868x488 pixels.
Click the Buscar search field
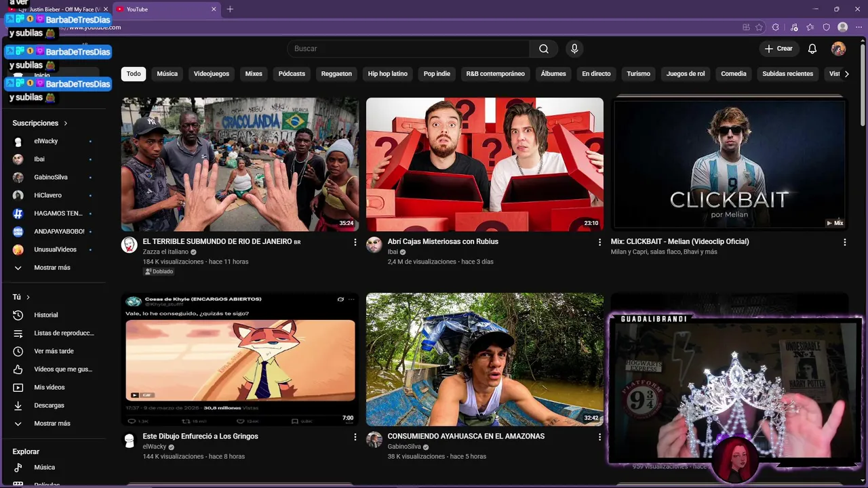pos(408,49)
